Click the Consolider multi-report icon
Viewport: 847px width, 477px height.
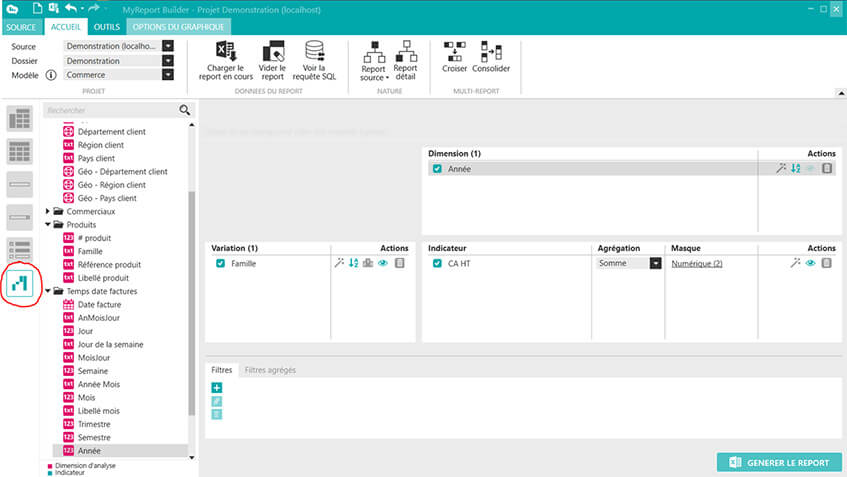490,57
